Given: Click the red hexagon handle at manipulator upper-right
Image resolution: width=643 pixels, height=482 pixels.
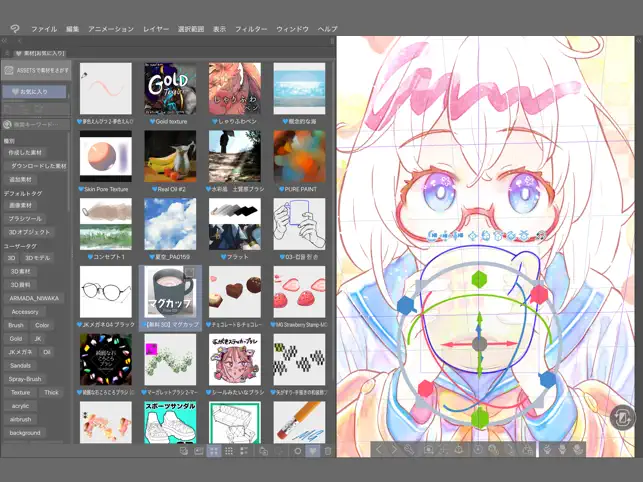Looking at the screenshot, I should point(539,294).
